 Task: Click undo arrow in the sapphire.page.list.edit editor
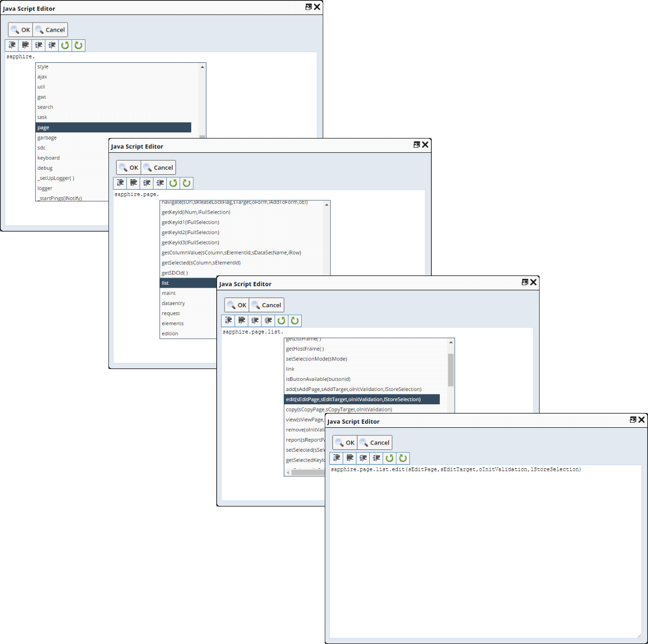(x=389, y=458)
